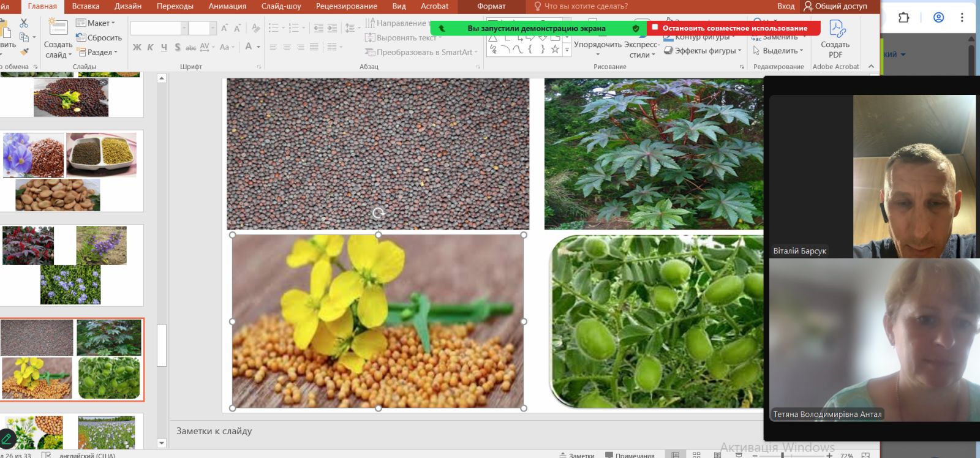Open bullets list dropdown arrow
980x458 pixels.
click(x=283, y=28)
